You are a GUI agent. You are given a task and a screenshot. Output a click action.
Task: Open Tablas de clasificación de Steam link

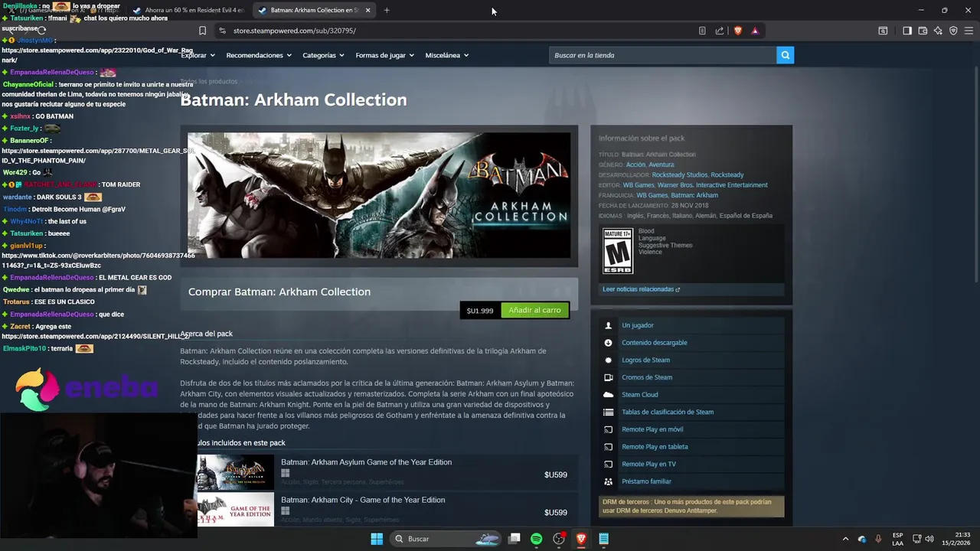(668, 412)
